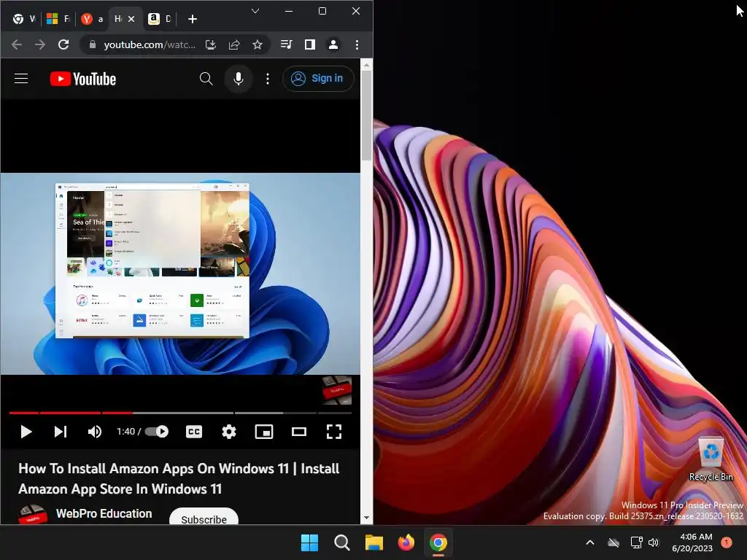Open Chrome side panel
The height and width of the screenshot is (560, 747).
309,44
